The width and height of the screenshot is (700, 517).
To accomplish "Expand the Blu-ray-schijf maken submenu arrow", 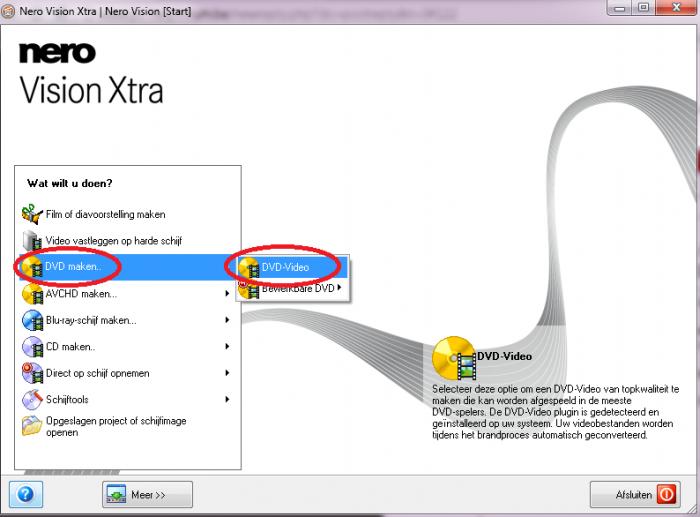I will pos(227,320).
